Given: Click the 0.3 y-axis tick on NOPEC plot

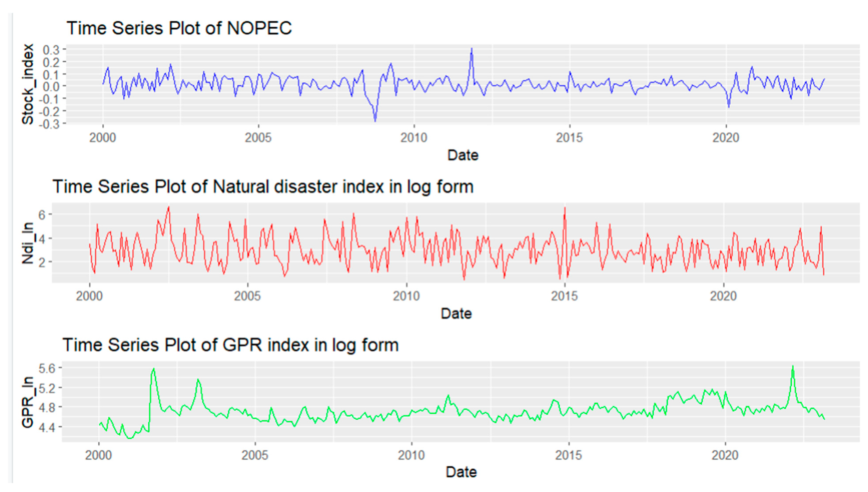Looking at the screenshot, I should point(51,50).
